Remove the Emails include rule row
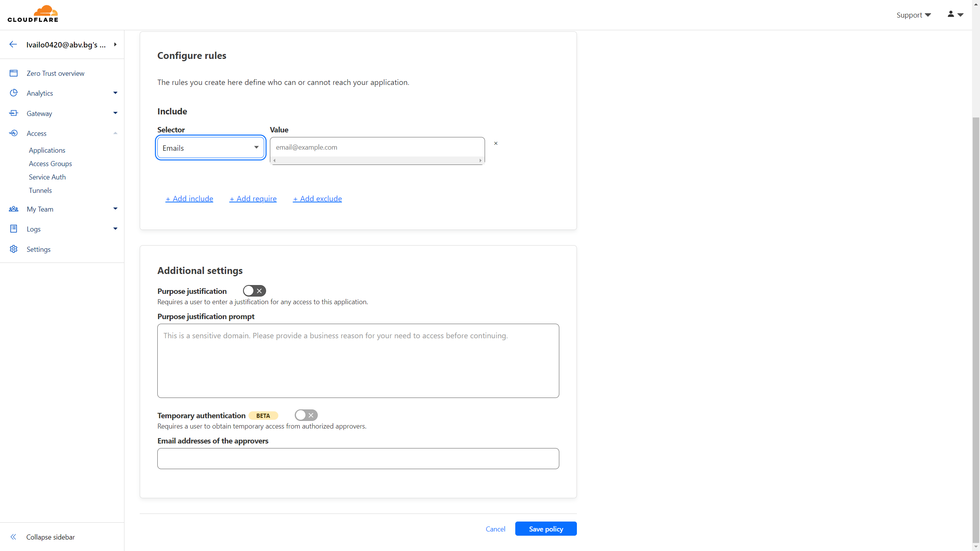The height and width of the screenshot is (551, 980). 496,143
